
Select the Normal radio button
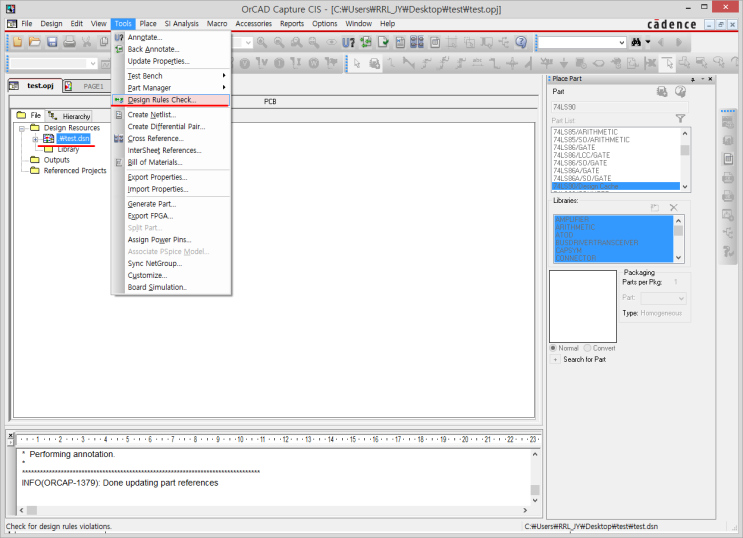click(x=553, y=348)
